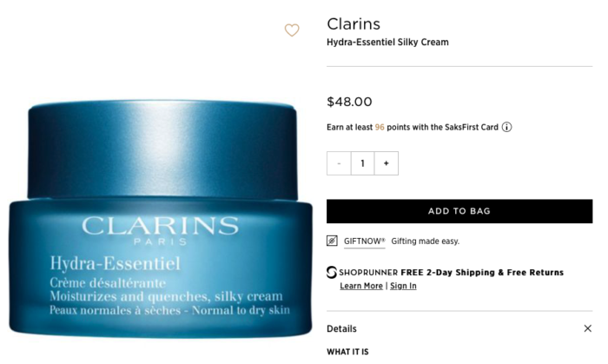
Task: Click the 96 points highlighted number
Action: pos(380,127)
